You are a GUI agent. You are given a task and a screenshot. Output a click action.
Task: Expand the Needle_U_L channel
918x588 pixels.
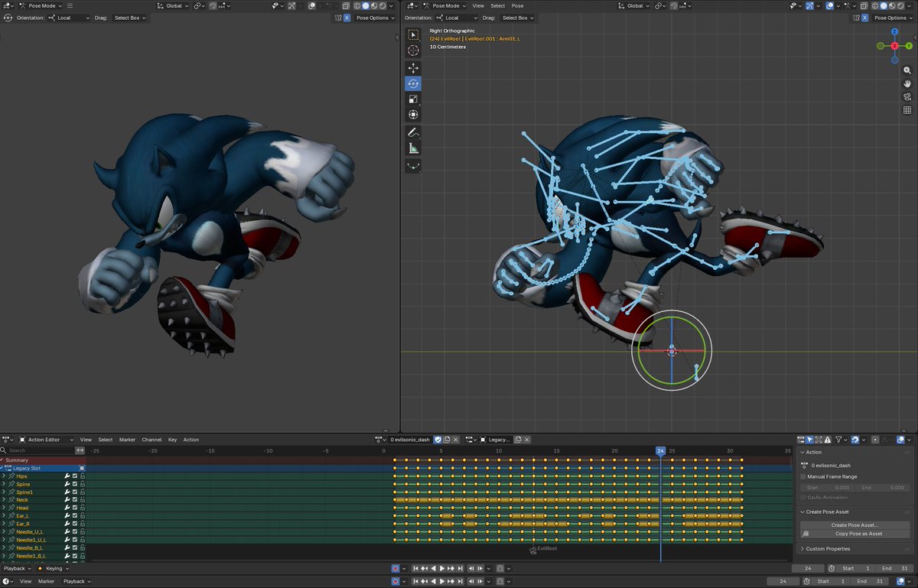tap(4, 532)
